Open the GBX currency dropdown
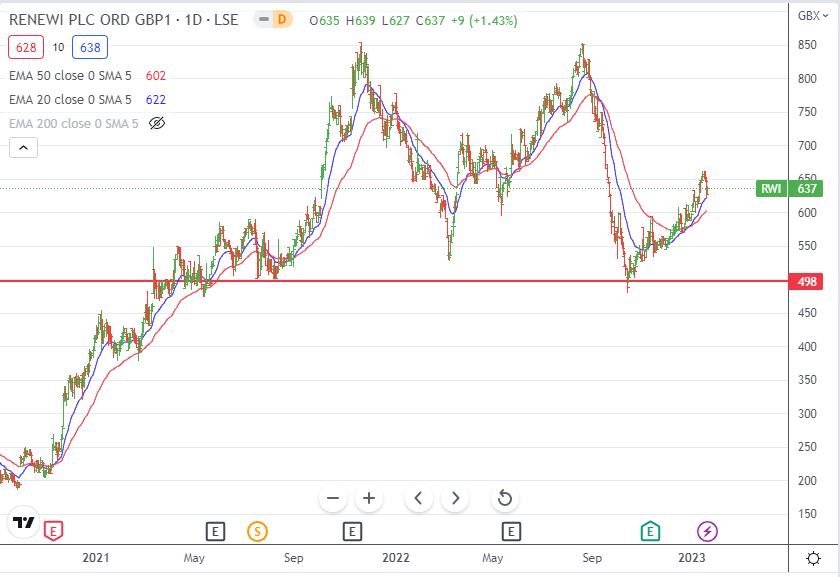The image size is (840, 577). 813,16
